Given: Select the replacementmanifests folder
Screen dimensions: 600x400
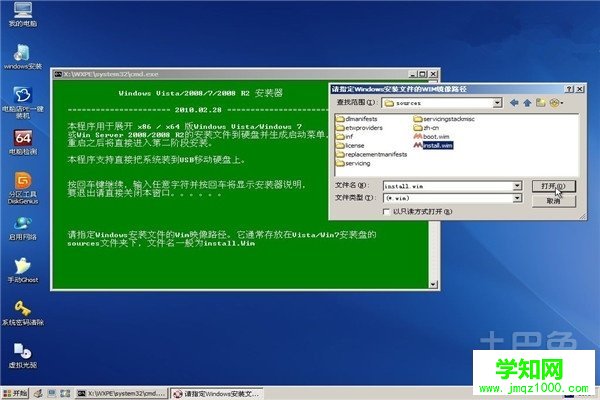Looking at the screenshot, I should pos(372,154).
